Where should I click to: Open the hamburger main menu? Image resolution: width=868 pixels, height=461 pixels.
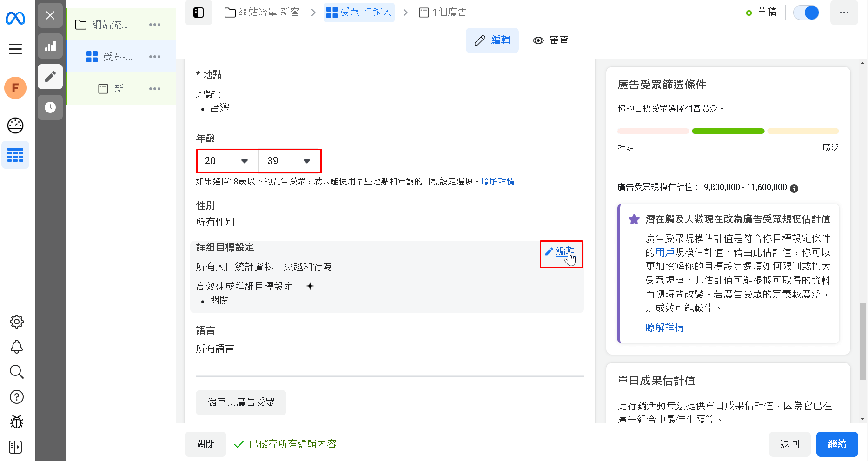point(15,49)
